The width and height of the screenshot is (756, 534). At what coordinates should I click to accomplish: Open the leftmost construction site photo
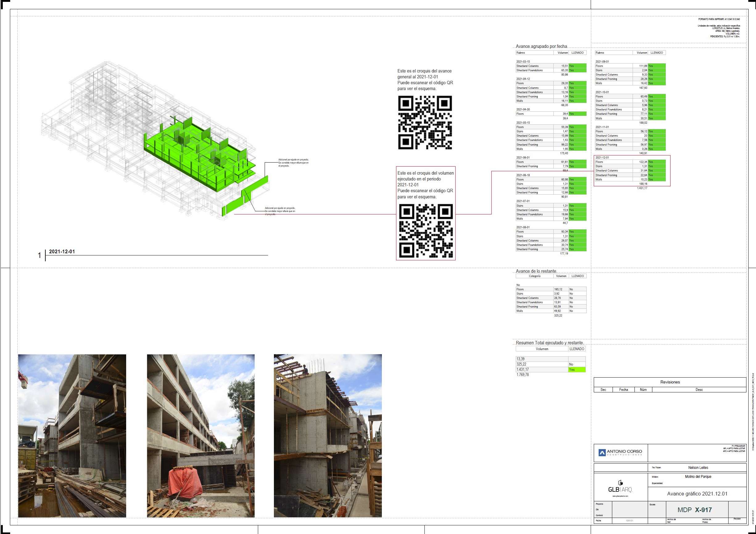click(72, 436)
